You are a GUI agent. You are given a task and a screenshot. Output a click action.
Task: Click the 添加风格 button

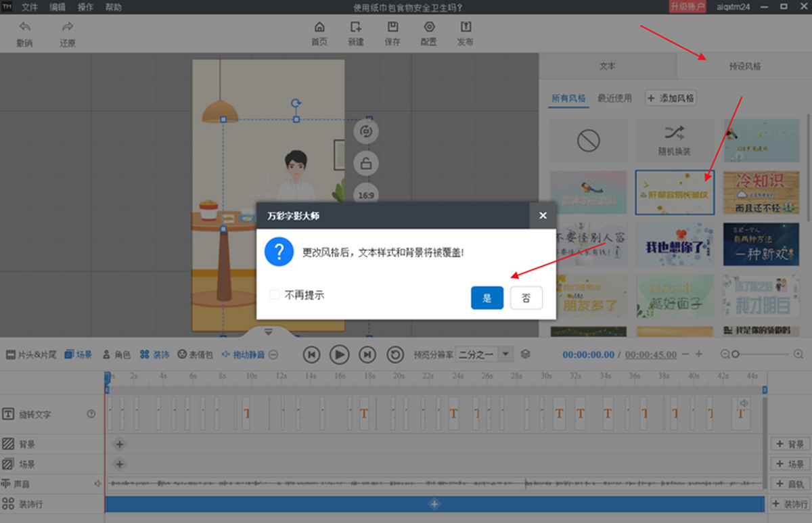click(671, 98)
